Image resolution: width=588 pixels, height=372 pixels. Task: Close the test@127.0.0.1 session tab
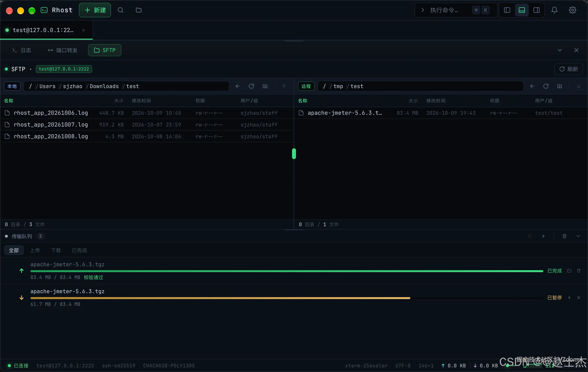(x=84, y=30)
